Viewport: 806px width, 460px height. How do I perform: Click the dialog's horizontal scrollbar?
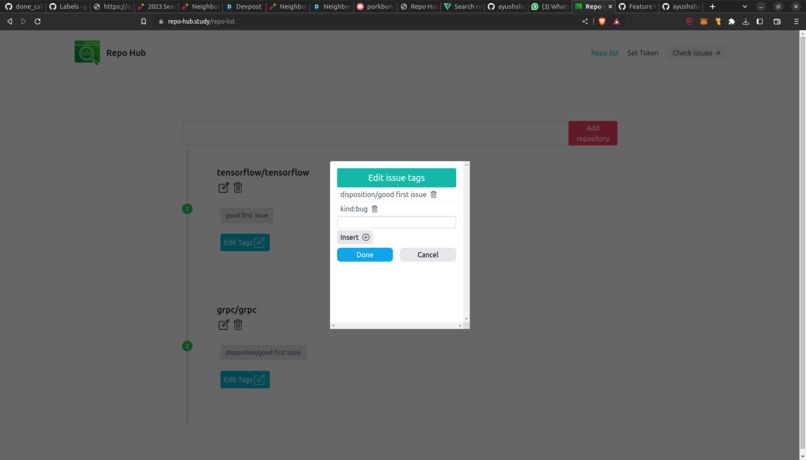pos(396,325)
